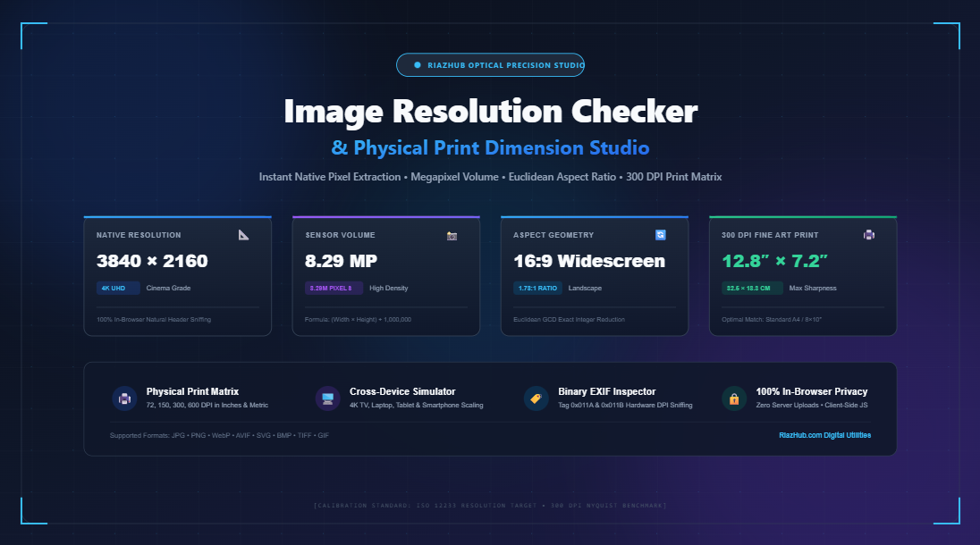Screen dimensions: 980x545
Task: Click the 32.5 × 18.3 CM green tag
Action: point(752,289)
